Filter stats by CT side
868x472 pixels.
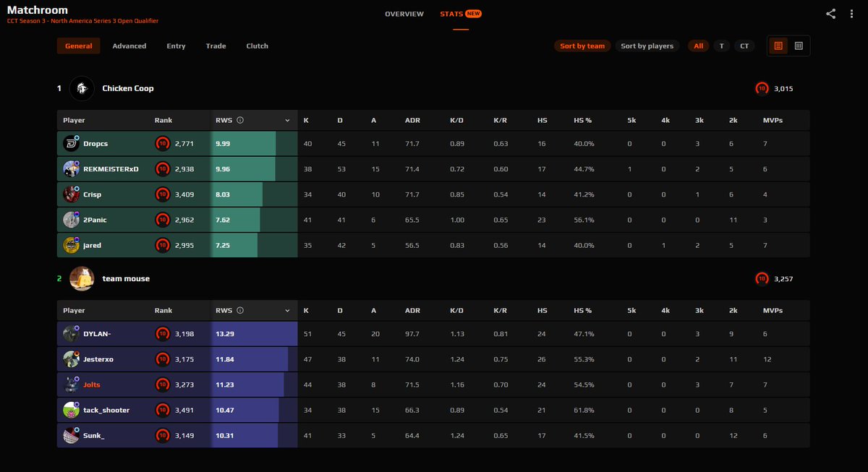(x=744, y=46)
